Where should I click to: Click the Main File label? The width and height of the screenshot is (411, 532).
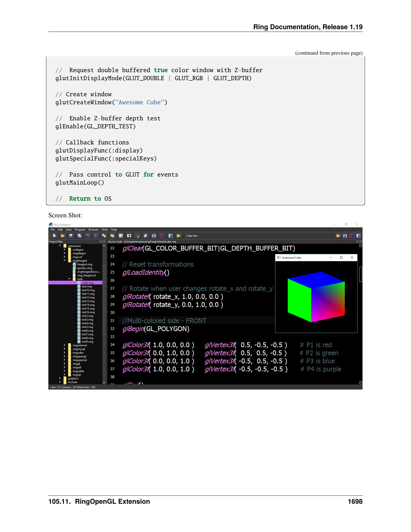193,236
